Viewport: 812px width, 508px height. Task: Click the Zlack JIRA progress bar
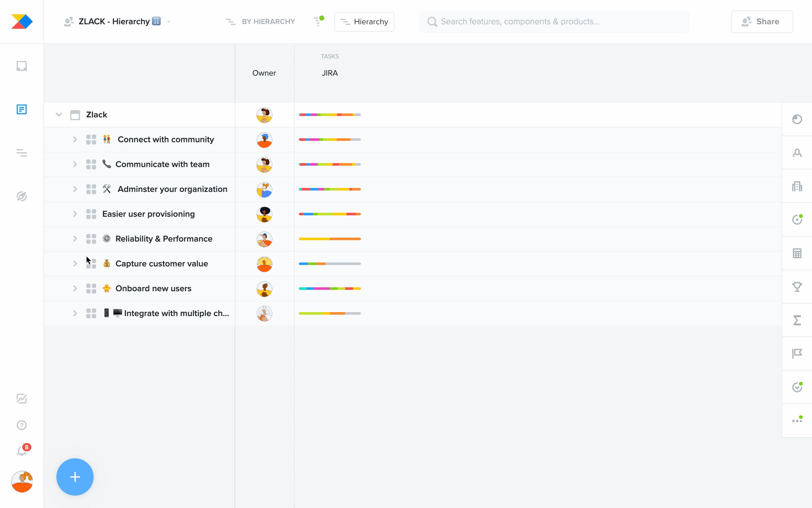tap(330, 115)
